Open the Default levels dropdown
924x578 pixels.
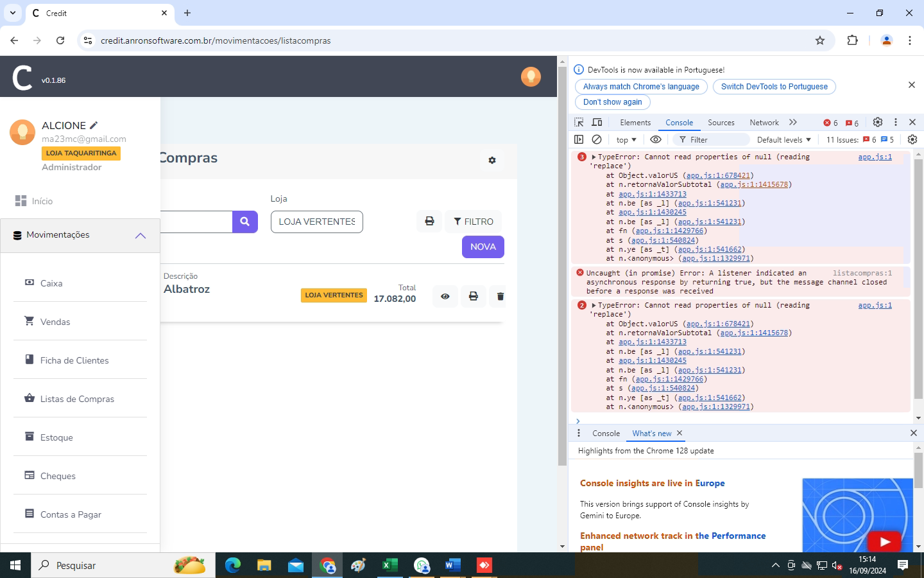pos(783,139)
